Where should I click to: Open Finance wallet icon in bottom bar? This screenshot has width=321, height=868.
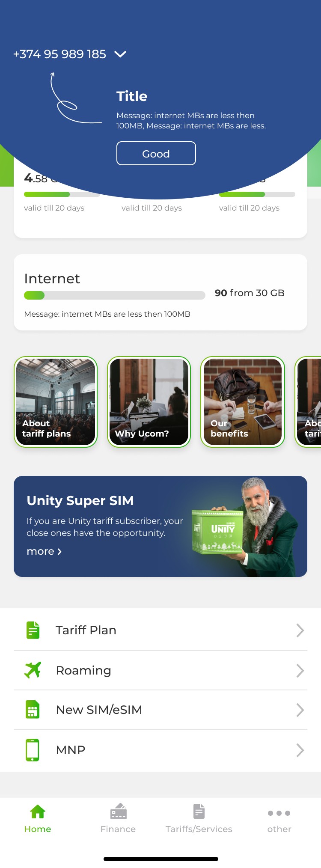click(119, 811)
